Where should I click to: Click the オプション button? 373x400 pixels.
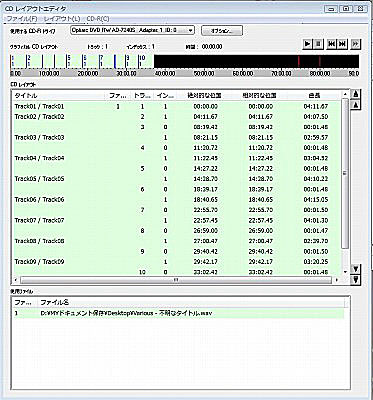[x=222, y=31]
